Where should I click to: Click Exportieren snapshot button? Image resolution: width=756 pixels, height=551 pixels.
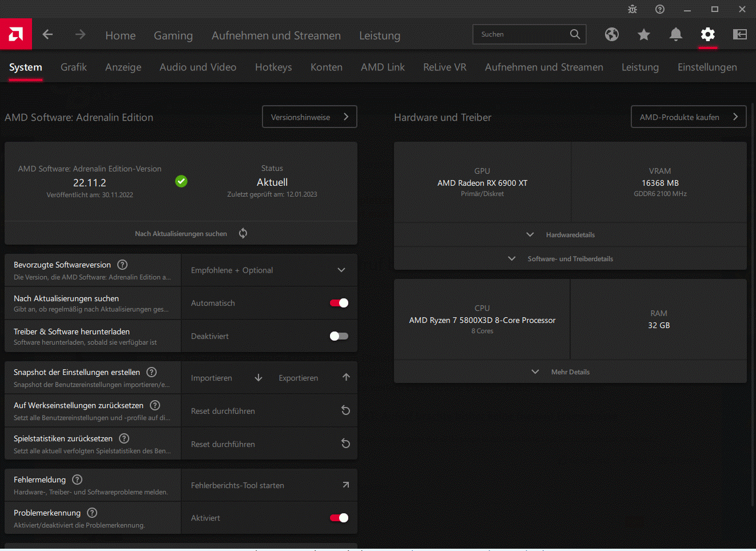pyautogui.click(x=314, y=378)
